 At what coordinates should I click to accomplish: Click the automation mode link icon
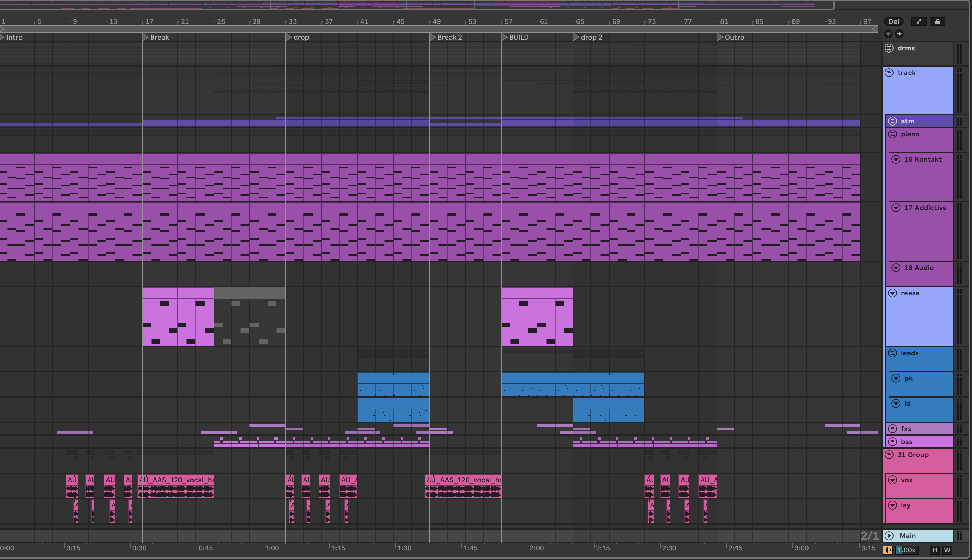[x=919, y=21]
